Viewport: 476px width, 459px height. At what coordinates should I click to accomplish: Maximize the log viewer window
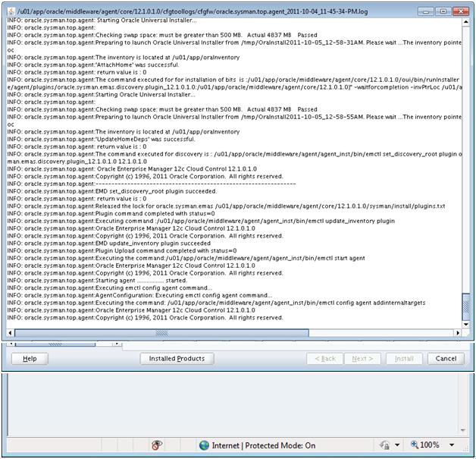[443, 11]
